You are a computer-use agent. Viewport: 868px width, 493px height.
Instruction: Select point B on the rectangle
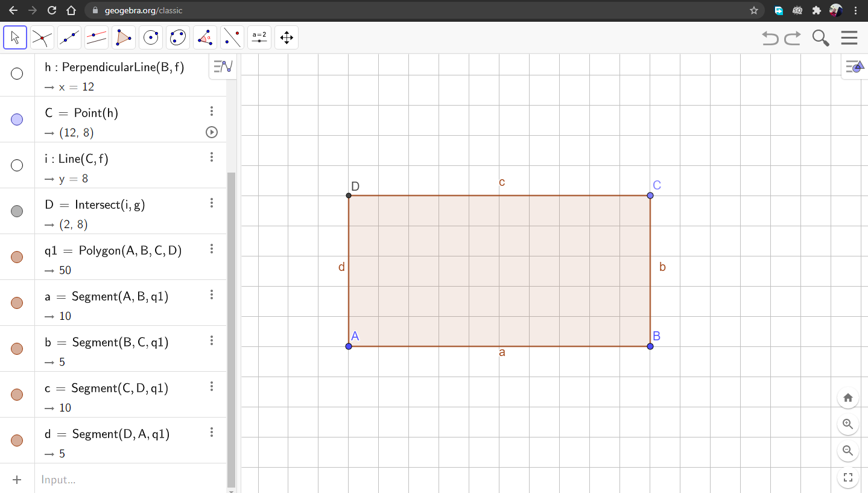(x=650, y=346)
